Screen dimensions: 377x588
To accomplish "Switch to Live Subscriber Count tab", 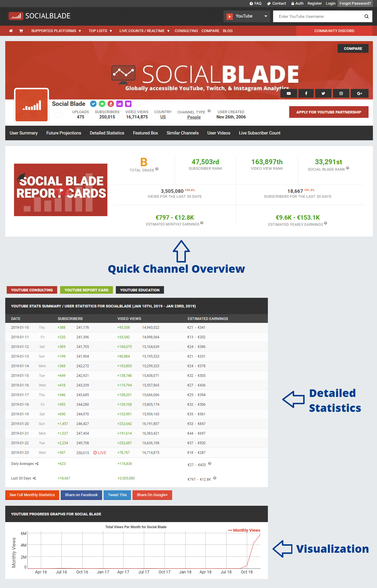I will (x=260, y=133).
